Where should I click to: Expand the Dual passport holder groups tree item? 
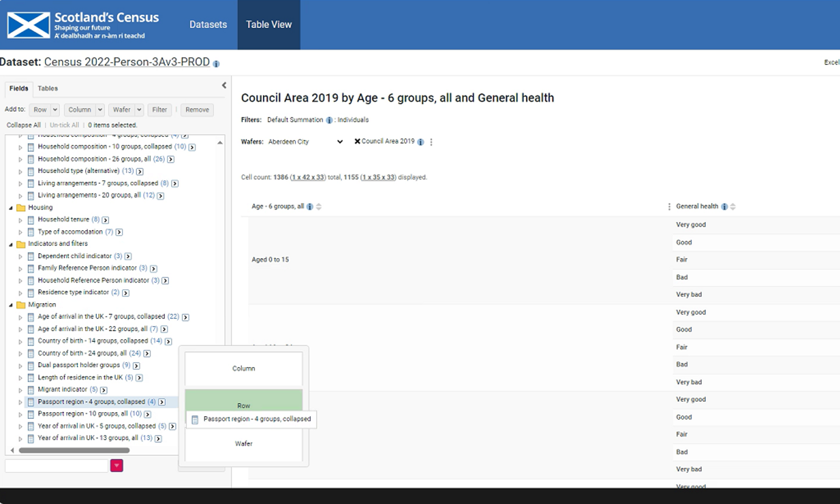pyautogui.click(x=20, y=366)
